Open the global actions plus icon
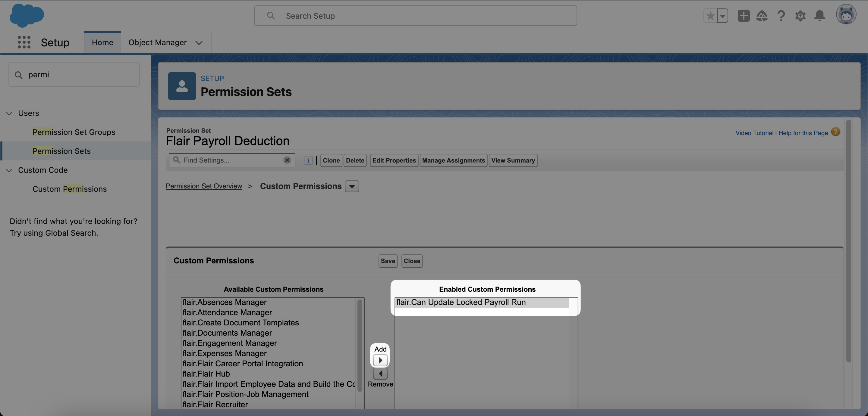The image size is (868, 416). [743, 16]
